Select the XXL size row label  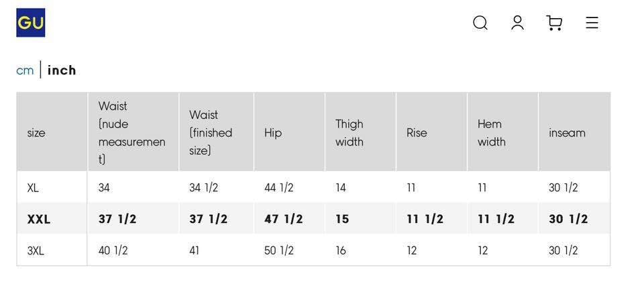click(39, 219)
